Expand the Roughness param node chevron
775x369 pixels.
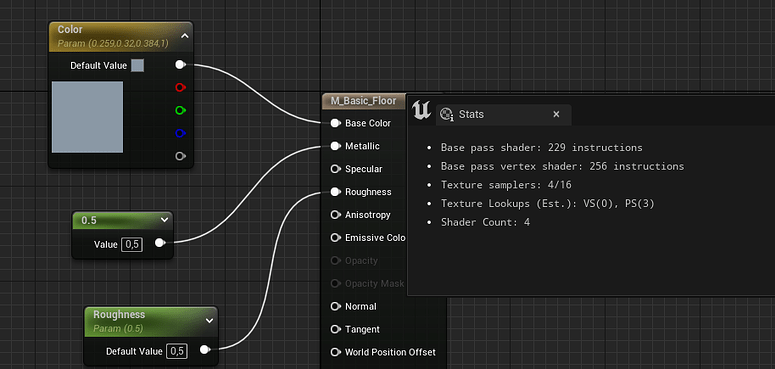[x=210, y=321]
